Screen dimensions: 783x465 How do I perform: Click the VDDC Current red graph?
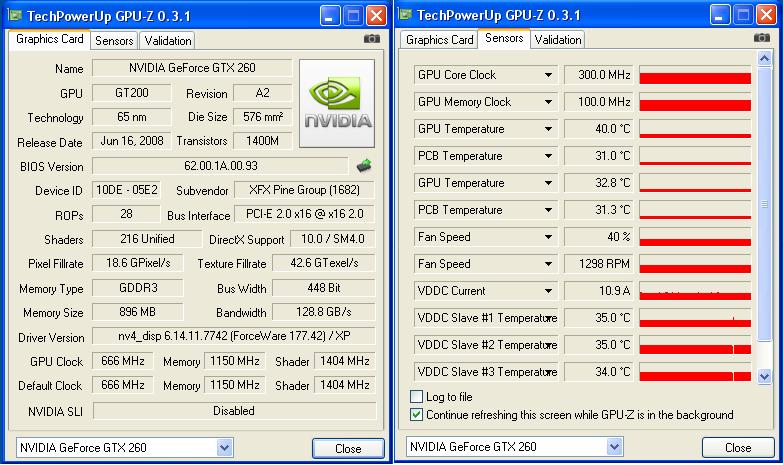coord(695,291)
